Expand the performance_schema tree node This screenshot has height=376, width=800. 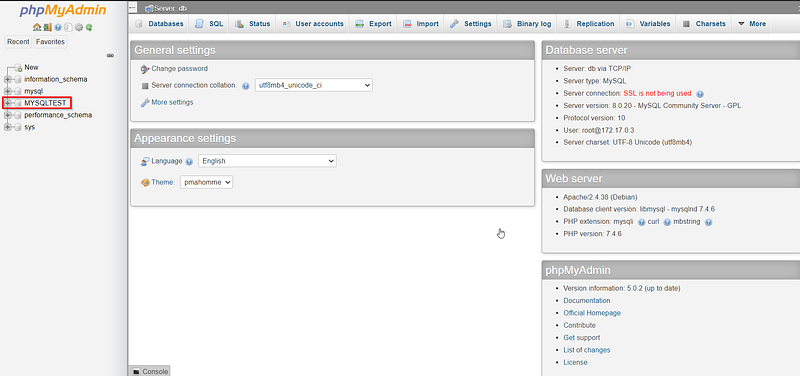click(x=7, y=115)
